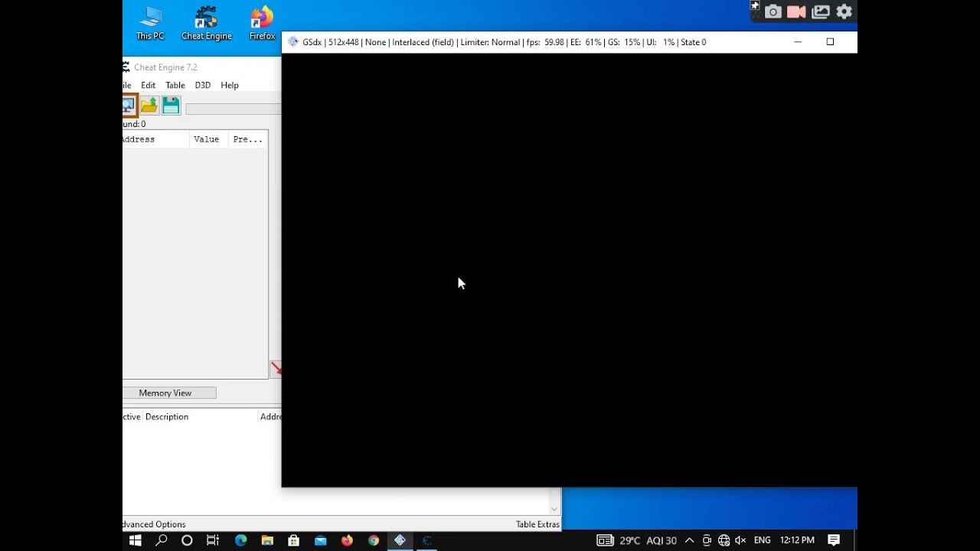This screenshot has height=551, width=980.
Task: Open the Table menu in Cheat Engine
Action: (x=175, y=85)
